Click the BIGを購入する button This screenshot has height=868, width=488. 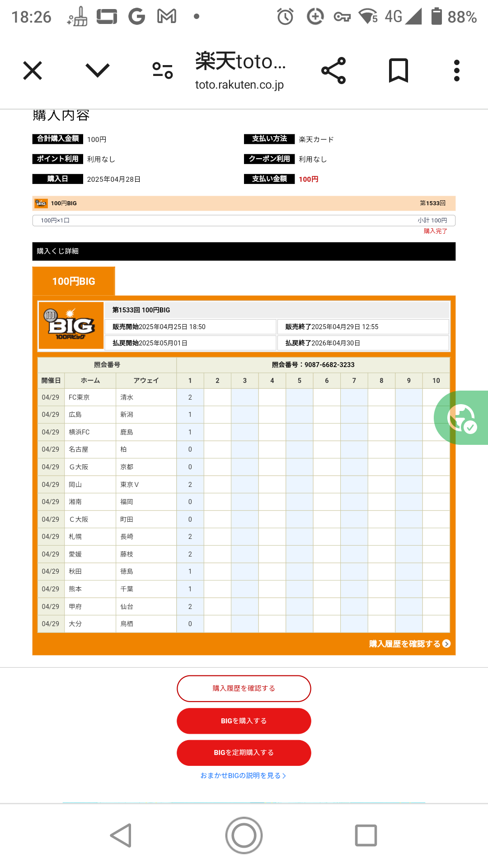(x=244, y=721)
